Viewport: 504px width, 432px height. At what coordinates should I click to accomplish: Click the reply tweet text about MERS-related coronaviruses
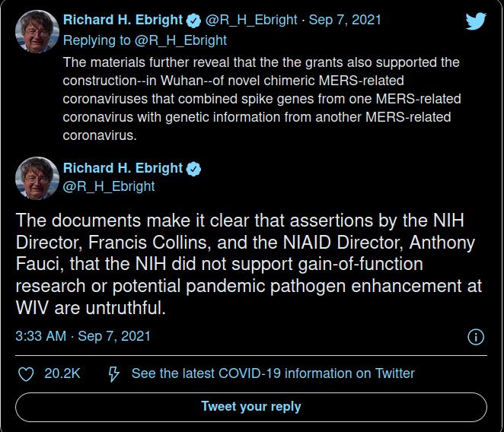(262, 99)
